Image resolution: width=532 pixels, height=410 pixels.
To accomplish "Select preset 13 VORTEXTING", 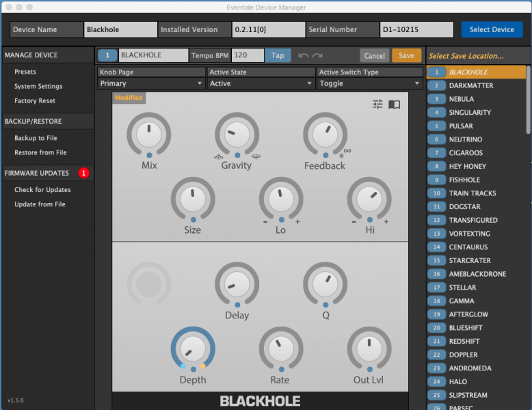I will coord(476,234).
